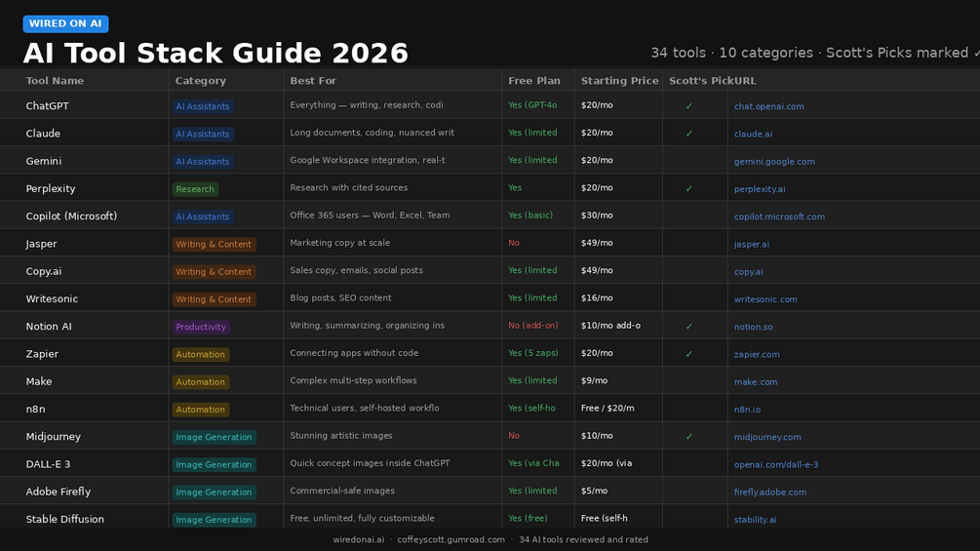Click the Free Plan column header
Viewport: 980px width, 551px height.
tap(534, 81)
